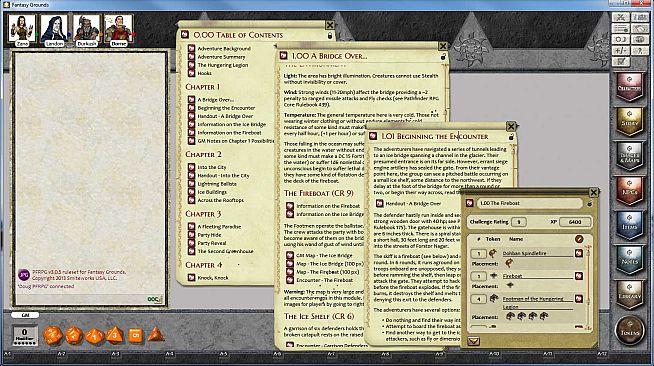This screenshot has width=654, height=366.
Task: Click the Footman of the Hungering Legion token icon
Action: [x=494, y=298]
